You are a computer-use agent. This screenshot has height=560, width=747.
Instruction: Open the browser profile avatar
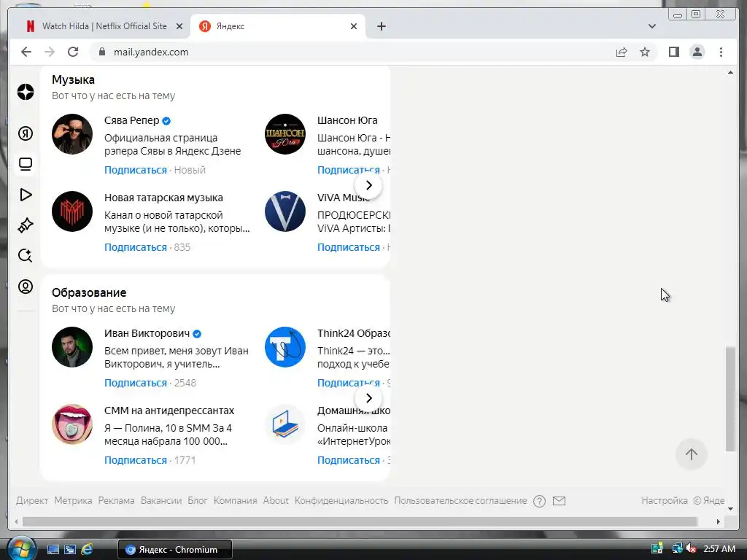[697, 52]
